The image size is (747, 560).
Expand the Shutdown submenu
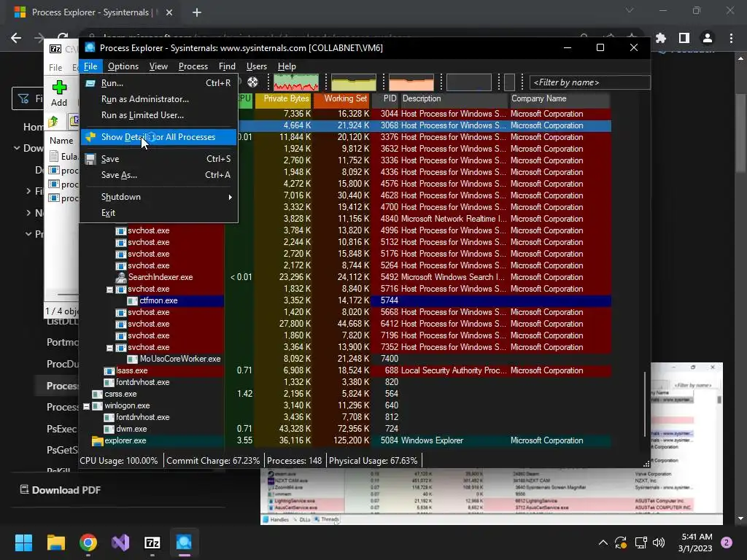tap(159, 197)
